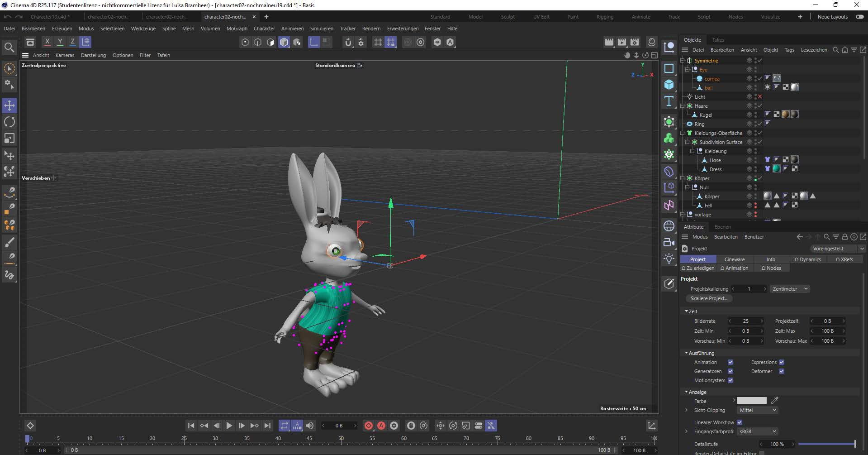Open the Rendern menu
The width and height of the screenshot is (868, 455).
click(371, 29)
